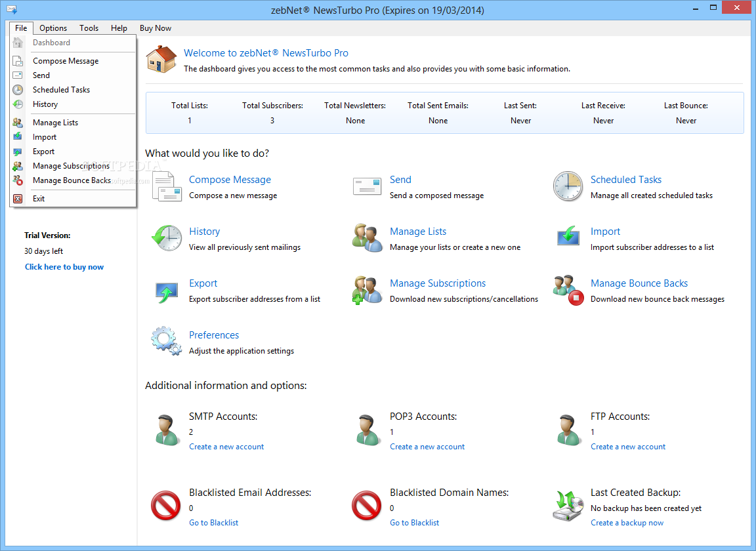Click the Last Created Backup drive icon
The image size is (756, 551).
point(568,506)
